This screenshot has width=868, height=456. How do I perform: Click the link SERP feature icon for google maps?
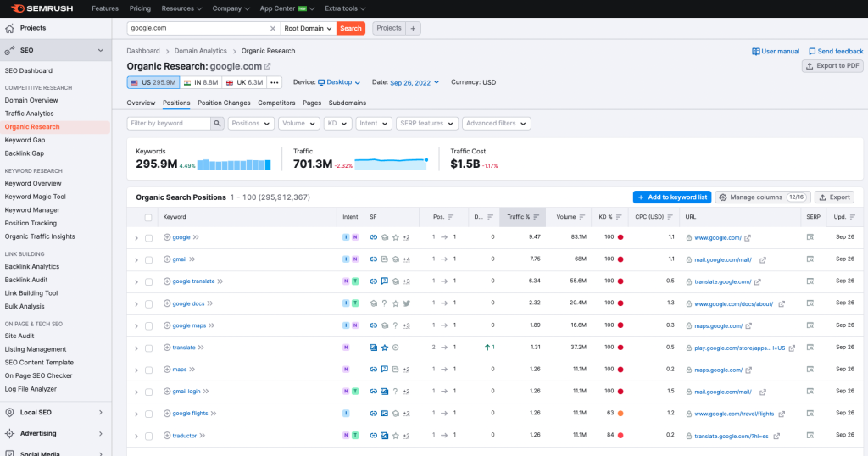[374, 325]
